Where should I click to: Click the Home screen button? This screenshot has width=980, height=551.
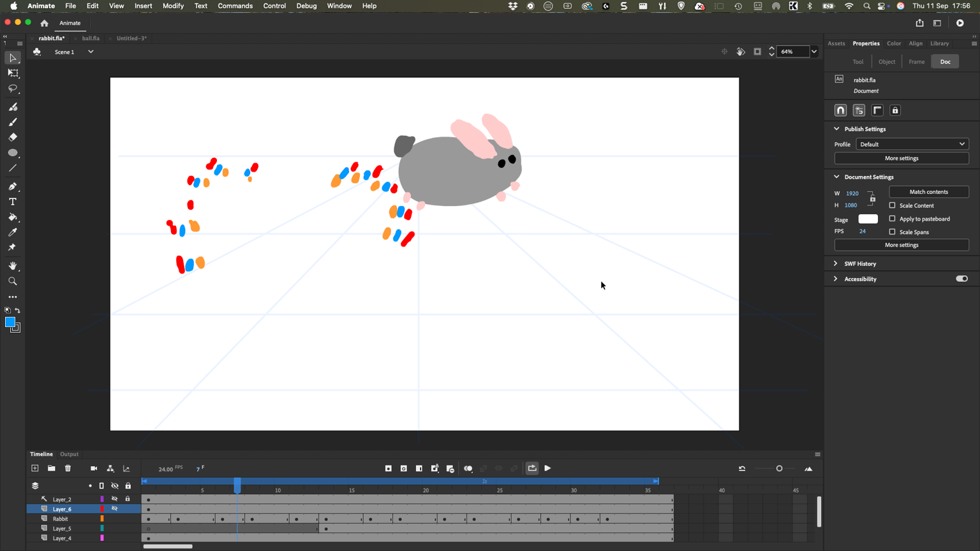click(x=44, y=23)
